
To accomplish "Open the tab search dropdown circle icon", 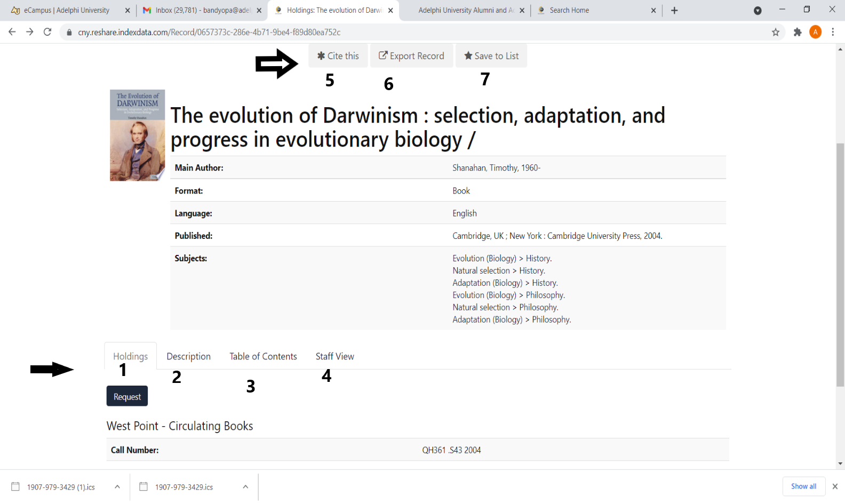I will click(758, 11).
